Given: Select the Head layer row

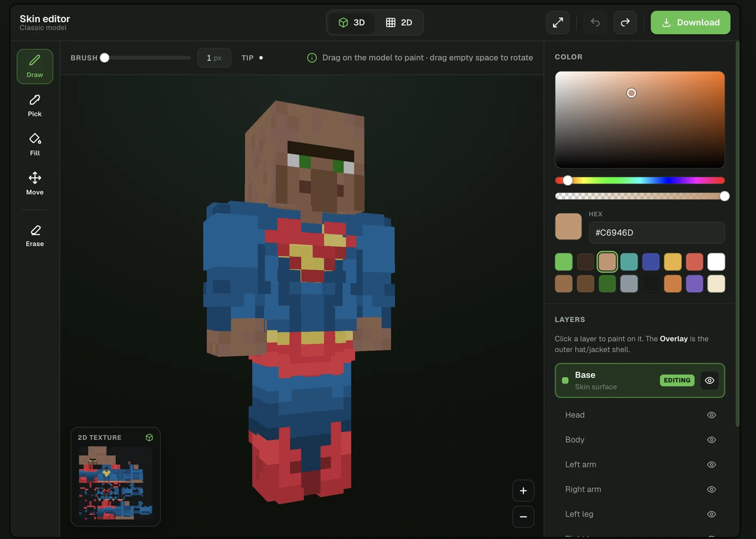Looking at the screenshot, I should coord(640,415).
